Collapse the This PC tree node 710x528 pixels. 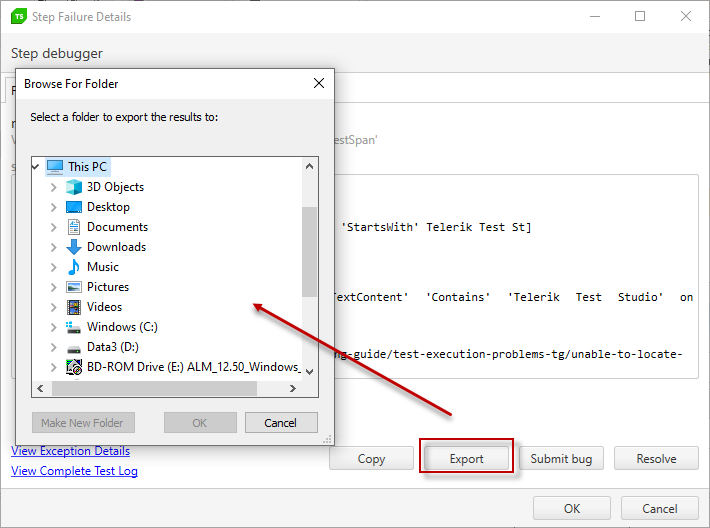click(35, 167)
